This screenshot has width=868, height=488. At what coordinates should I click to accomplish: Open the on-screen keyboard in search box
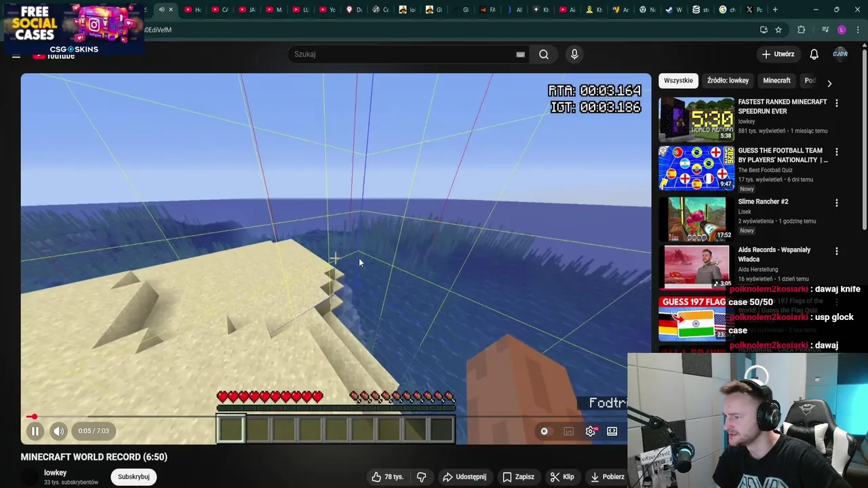pos(520,54)
